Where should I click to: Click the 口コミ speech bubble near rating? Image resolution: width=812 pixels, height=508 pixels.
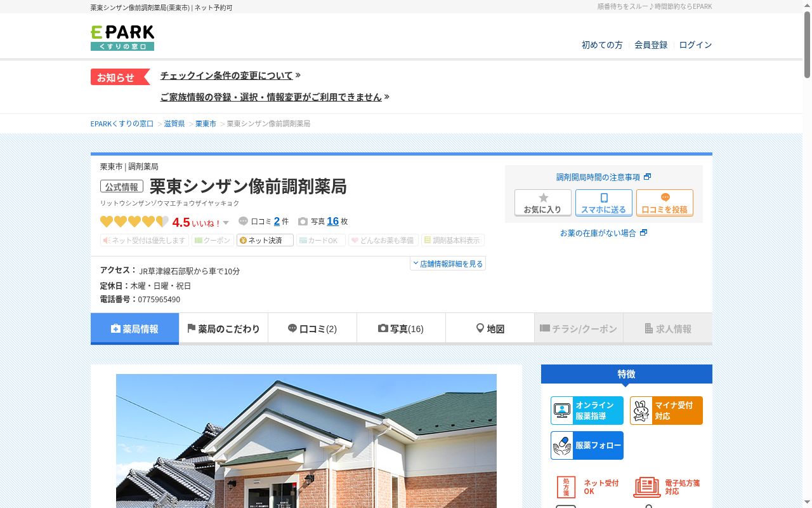click(243, 222)
